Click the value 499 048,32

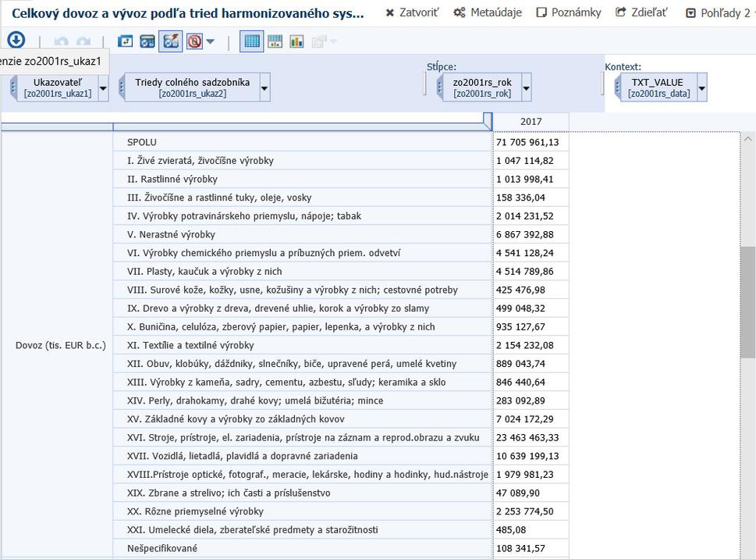tap(520, 308)
